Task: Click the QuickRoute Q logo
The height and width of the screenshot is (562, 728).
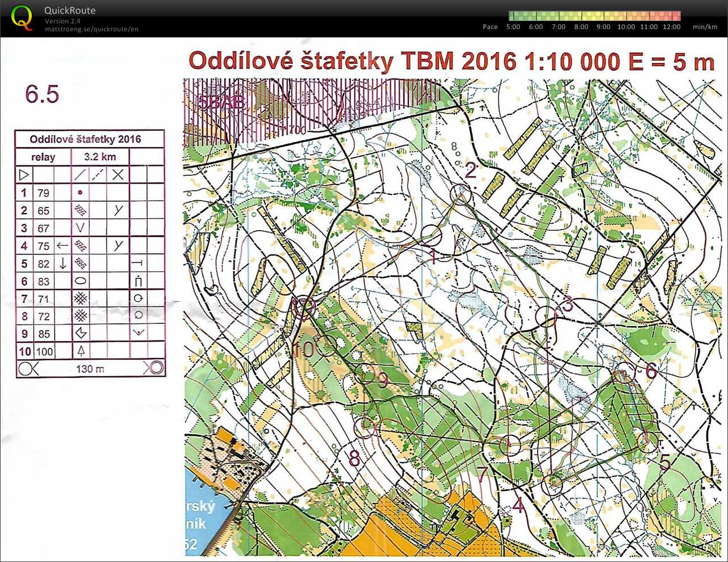Action: (x=22, y=18)
